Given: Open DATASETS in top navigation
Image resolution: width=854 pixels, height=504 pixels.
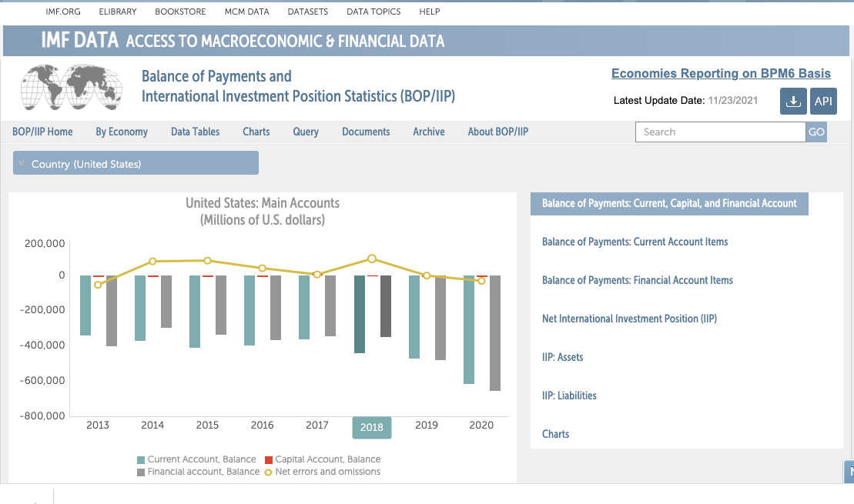Looking at the screenshot, I should pos(308,12).
